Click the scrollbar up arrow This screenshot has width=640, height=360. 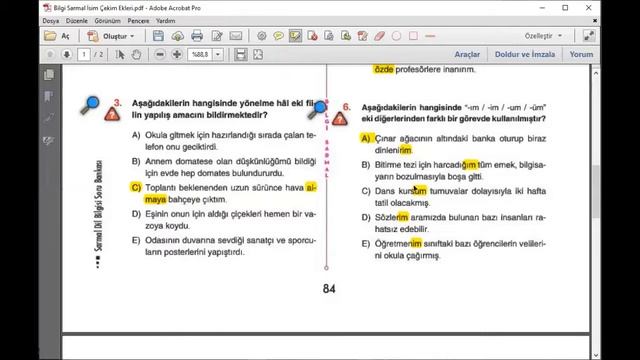(x=596, y=73)
